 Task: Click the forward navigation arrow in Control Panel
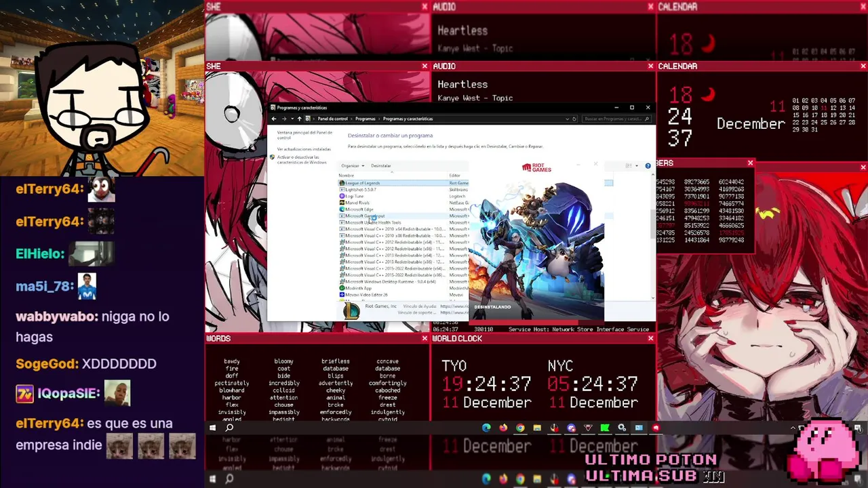(x=283, y=119)
